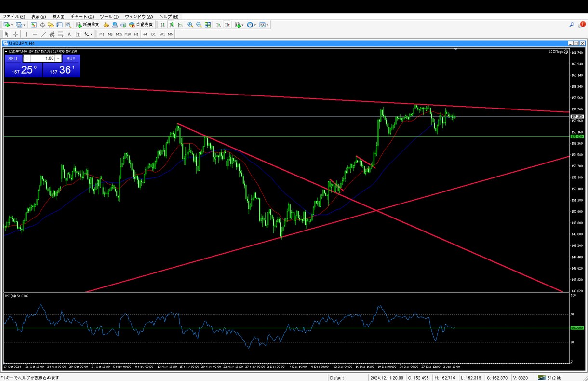The height and width of the screenshot is (381, 588).
Task: Toggle chart auto scroll button
Action: coord(218,25)
